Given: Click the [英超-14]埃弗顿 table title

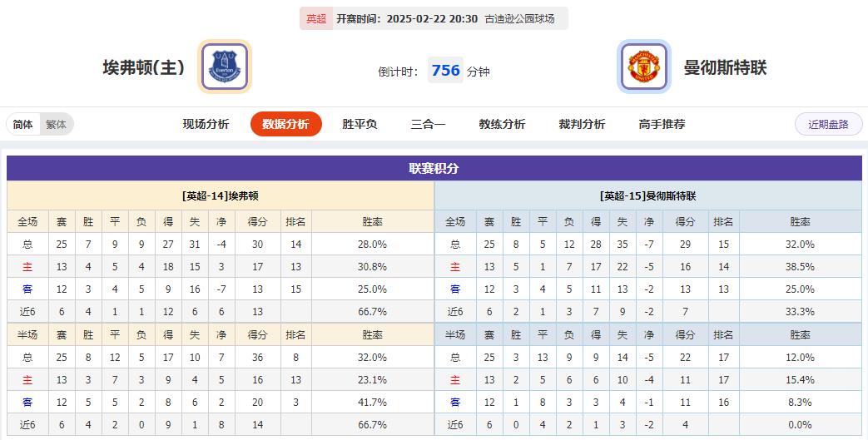Looking at the screenshot, I should [x=221, y=196].
